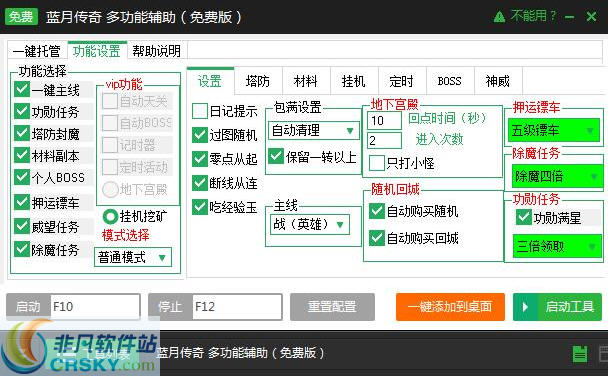The width and height of the screenshot is (608, 376).
Task: Open the 五级镖车 escort dropdown
Action: (x=554, y=130)
